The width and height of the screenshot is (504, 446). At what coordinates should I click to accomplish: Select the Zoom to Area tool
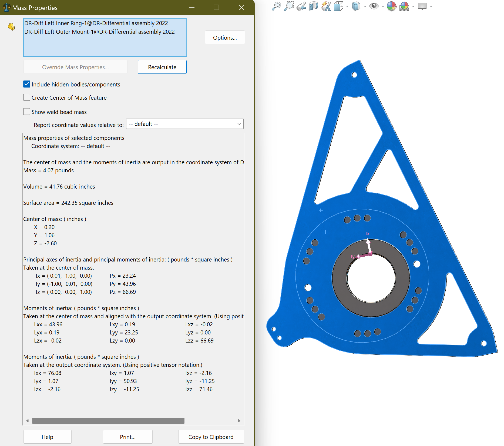289,6
